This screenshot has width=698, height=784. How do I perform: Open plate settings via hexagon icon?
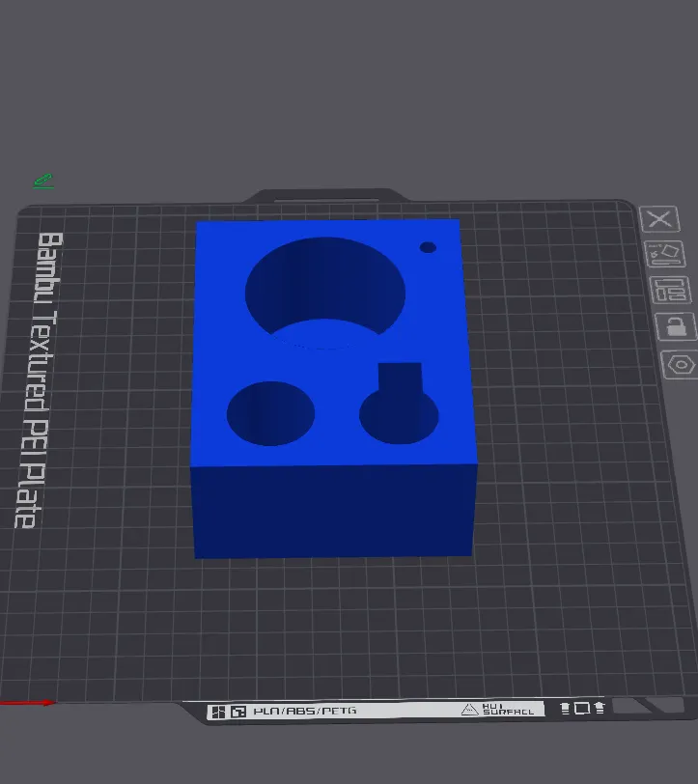point(681,365)
